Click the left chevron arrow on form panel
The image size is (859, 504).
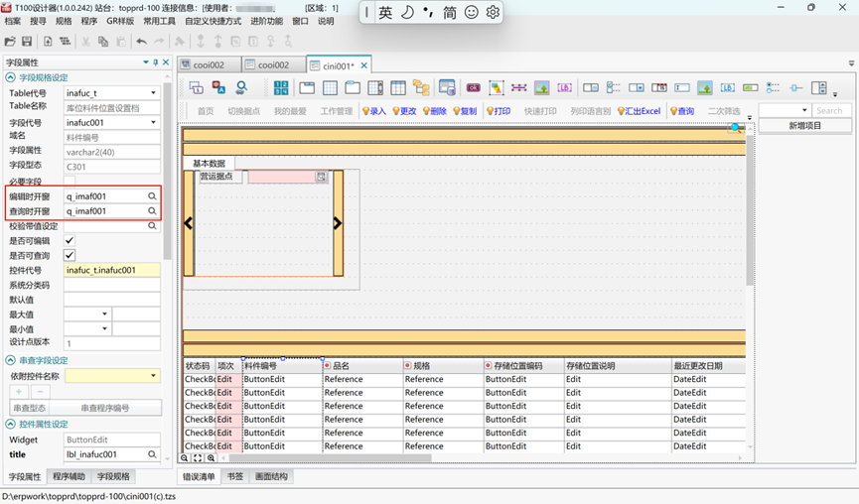pos(189,222)
